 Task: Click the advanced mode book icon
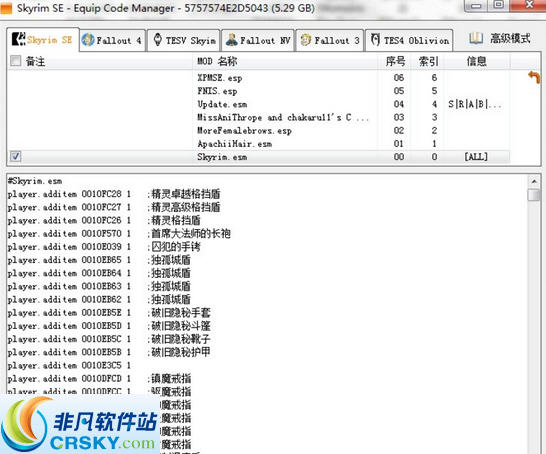[476, 38]
